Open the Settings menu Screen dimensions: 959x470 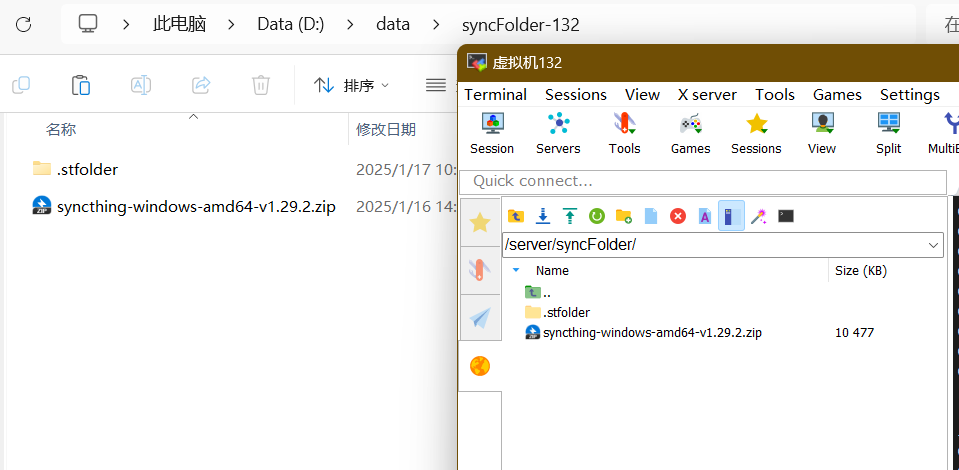[909, 94]
